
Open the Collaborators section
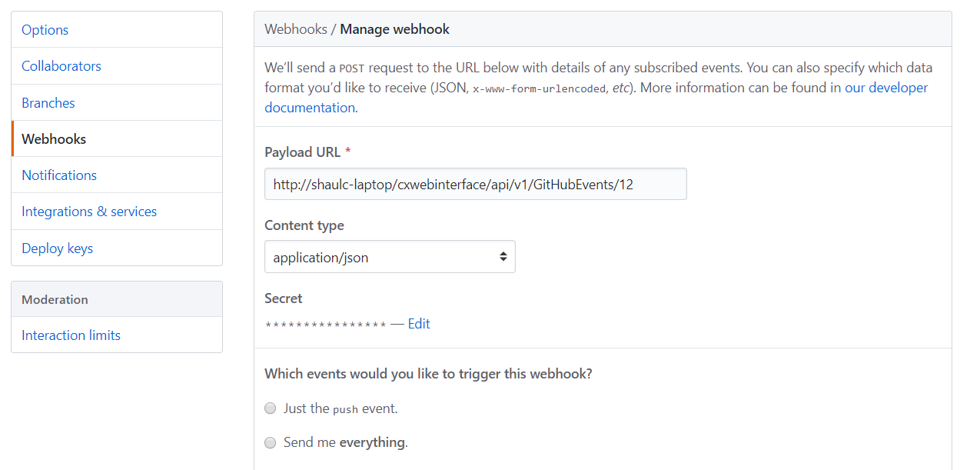[61, 65]
